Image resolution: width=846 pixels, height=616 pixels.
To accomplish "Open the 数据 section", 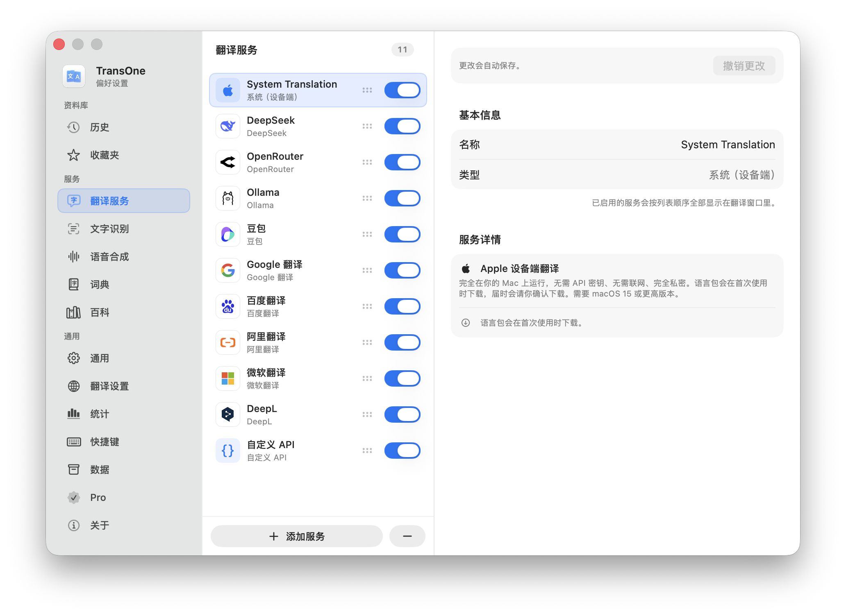I will pos(124,469).
